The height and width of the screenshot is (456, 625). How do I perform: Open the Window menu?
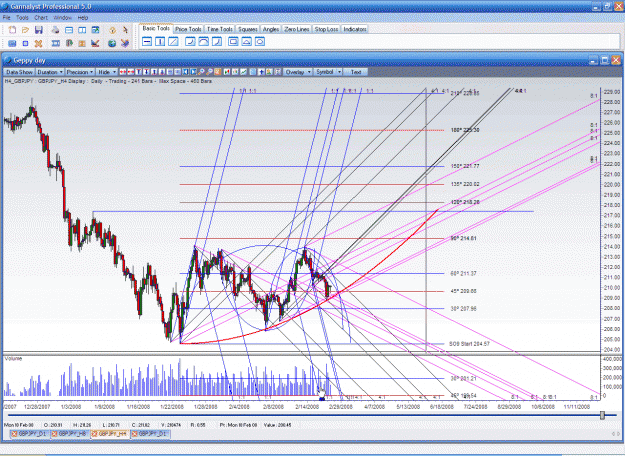click(x=62, y=18)
